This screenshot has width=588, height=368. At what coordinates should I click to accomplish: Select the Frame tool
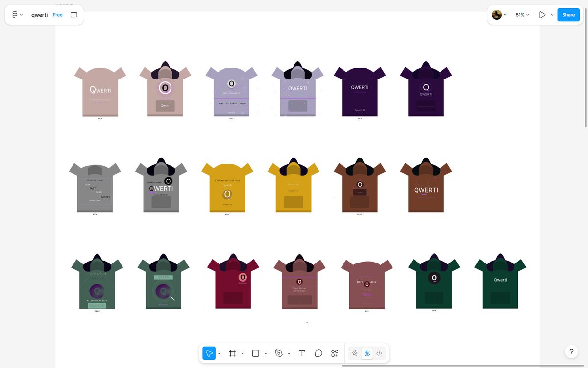coord(232,353)
